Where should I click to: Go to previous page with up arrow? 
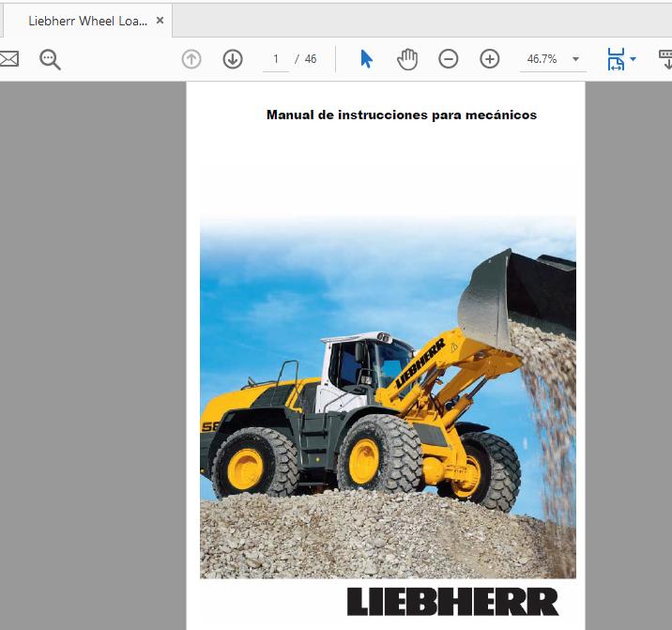[x=191, y=59]
